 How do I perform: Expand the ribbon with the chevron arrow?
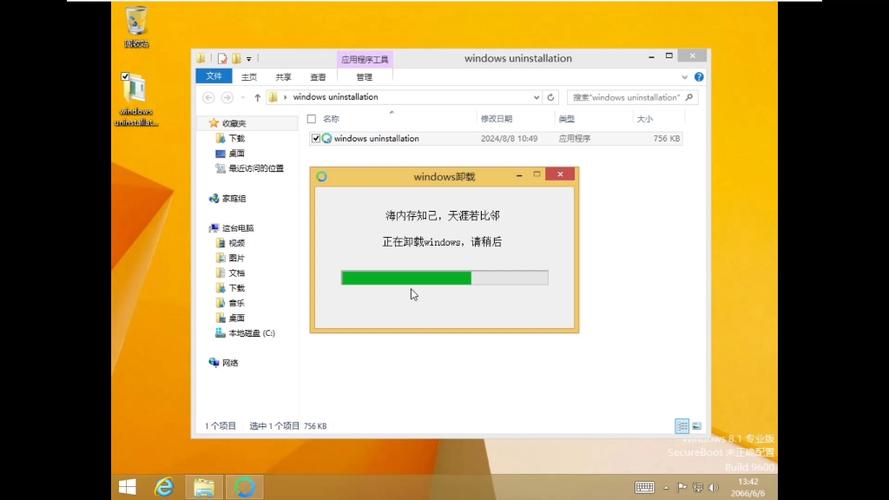684,77
